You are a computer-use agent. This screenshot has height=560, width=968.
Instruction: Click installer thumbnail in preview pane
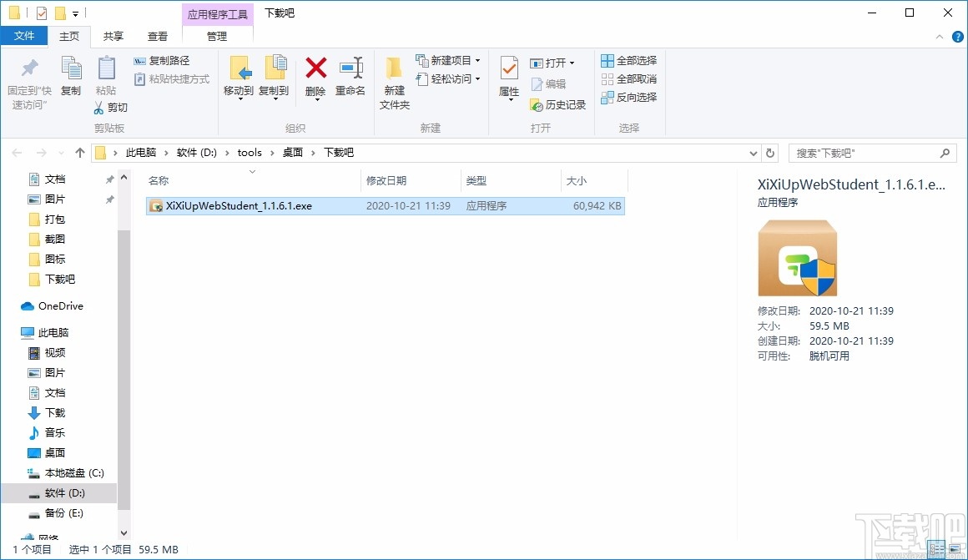coord(797,258)
